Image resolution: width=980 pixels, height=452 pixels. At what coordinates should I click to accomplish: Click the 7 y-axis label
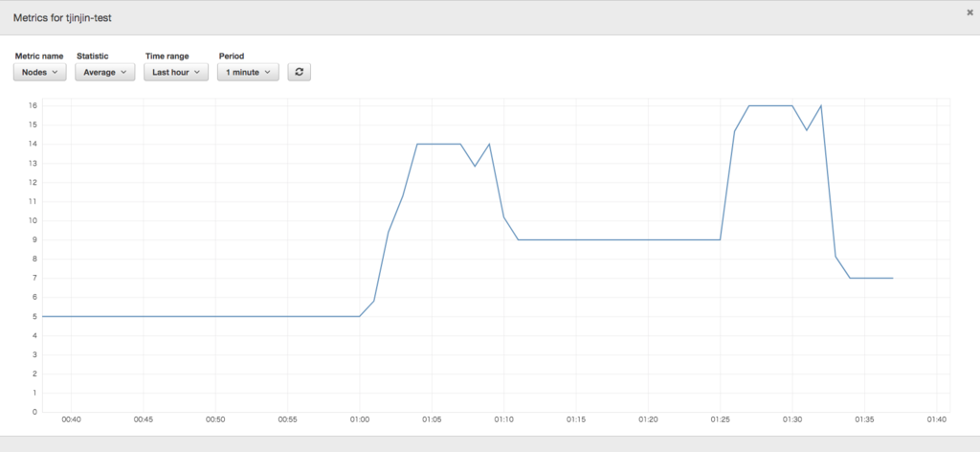[x=35, y=279]
